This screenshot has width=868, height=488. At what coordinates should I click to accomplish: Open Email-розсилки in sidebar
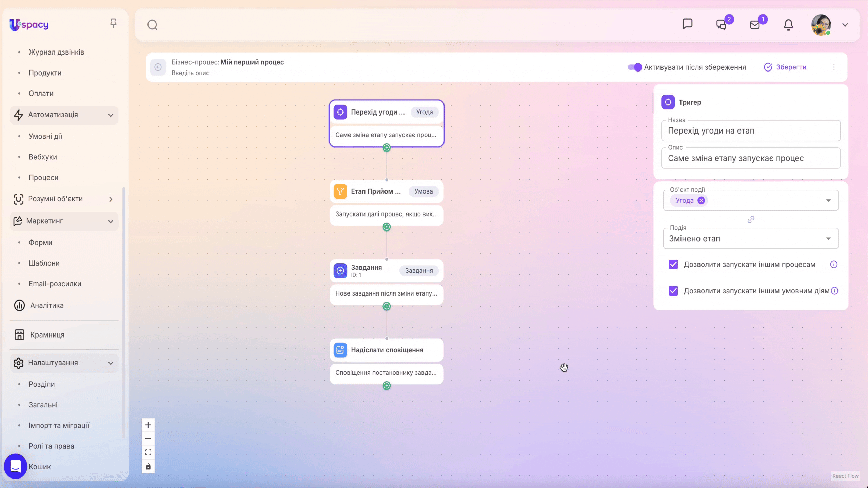[55, 284]
